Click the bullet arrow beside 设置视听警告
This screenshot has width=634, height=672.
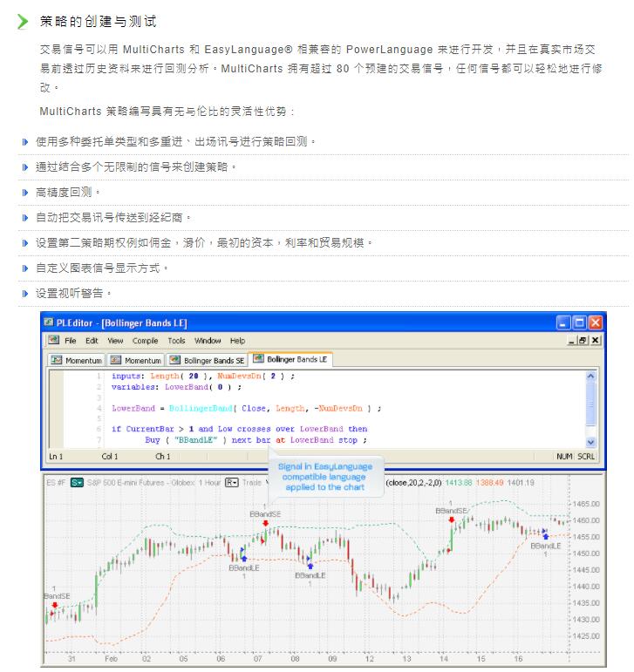25,294
